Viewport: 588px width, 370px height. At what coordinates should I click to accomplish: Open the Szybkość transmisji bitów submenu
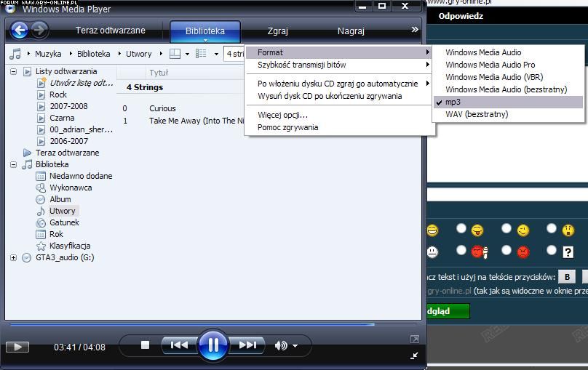(339, 65)
